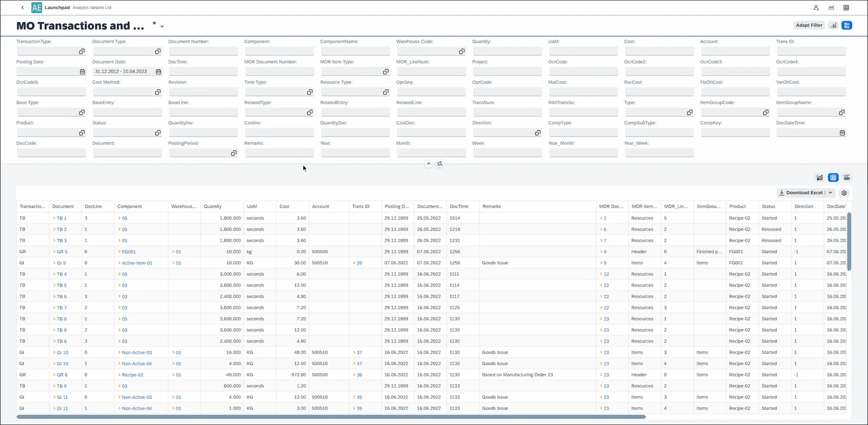Click the Posting Date column header
868x425 pixels.
point(398,207)
